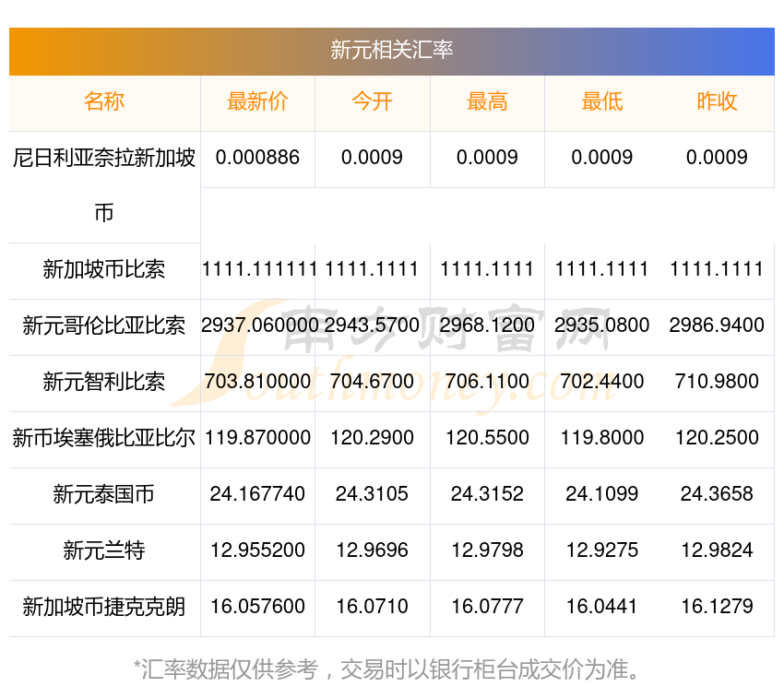The image size is (784, 698).
Task: Select the 最新价 column header
Action: (x=257, y=102)
